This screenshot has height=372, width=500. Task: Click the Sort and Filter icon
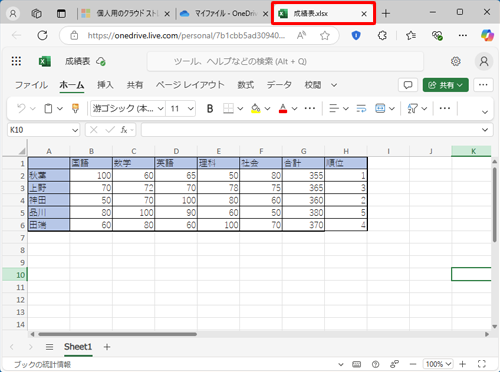(x=413, y=108)
